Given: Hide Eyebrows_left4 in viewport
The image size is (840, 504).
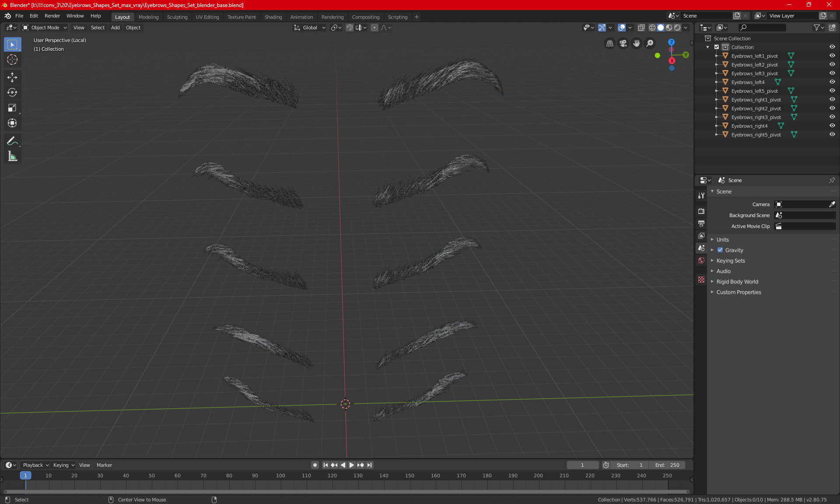Looking at the screenshot, I should pyautogui.click(x=832, y=82).
